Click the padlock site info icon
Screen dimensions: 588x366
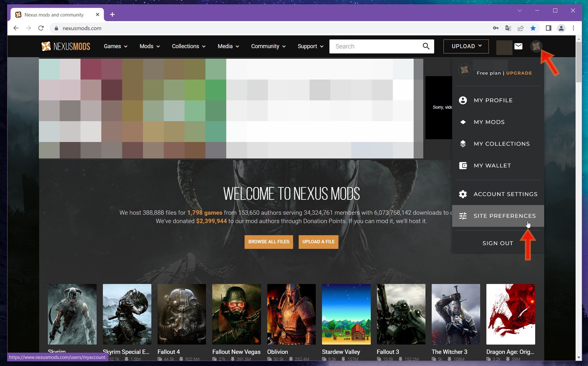(x=56, y=28)
